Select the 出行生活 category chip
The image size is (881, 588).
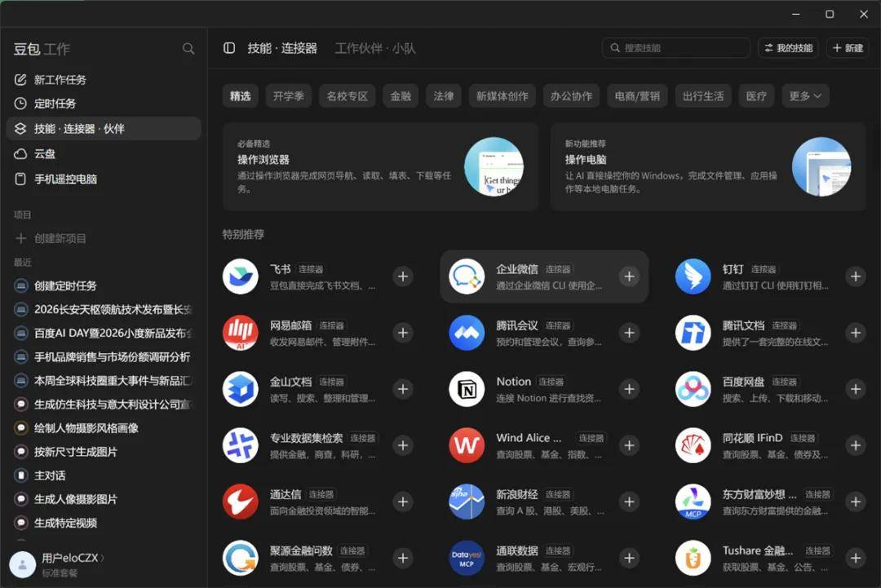[703, 96]
